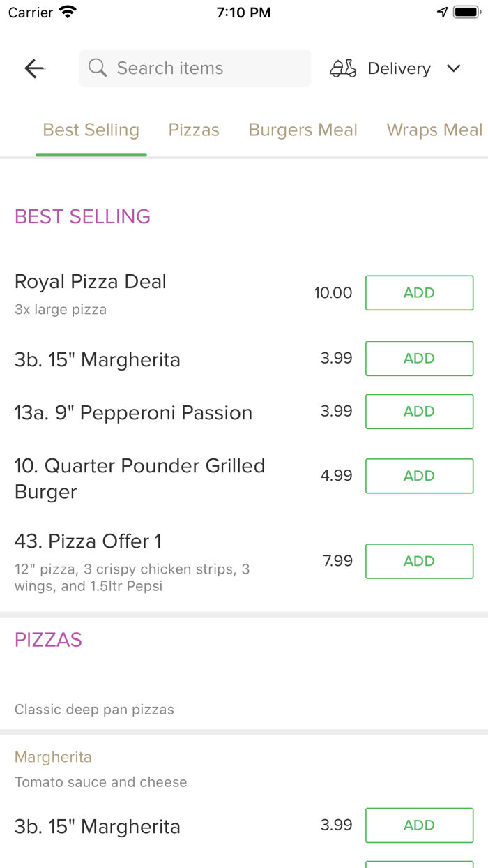Image resolution: width=488 pixels, height=868 pixels.
Task: Click the Wi-Fi icon in status bar
Action: point(66,11)
